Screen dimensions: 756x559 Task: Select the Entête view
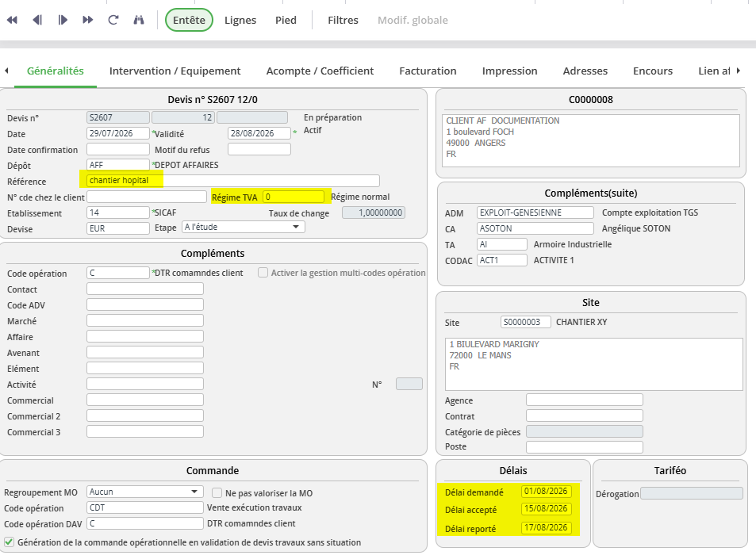[189, 21]
